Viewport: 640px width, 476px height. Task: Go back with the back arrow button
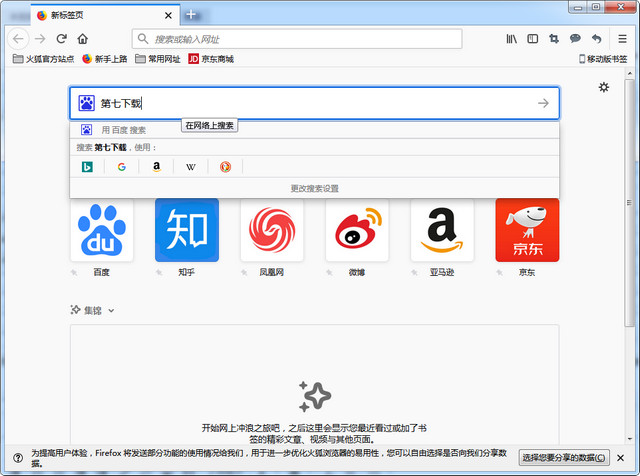18,39
